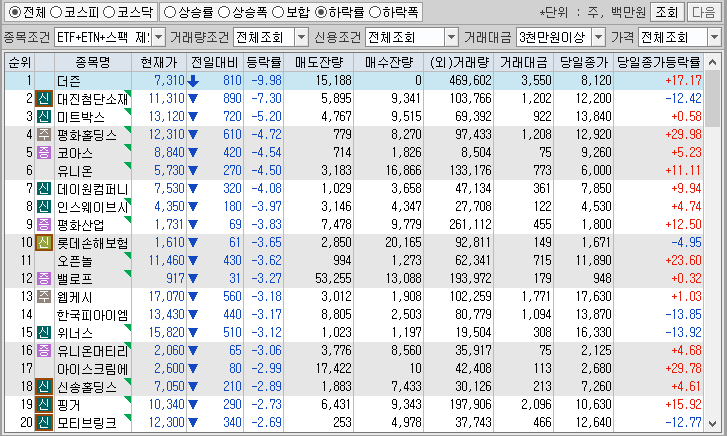Click the 증 badge for 평화산업

tap(44, 224)
